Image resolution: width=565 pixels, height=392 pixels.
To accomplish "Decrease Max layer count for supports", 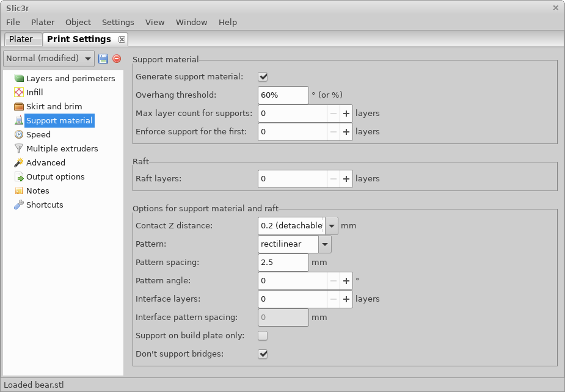I will coord(334,114).
